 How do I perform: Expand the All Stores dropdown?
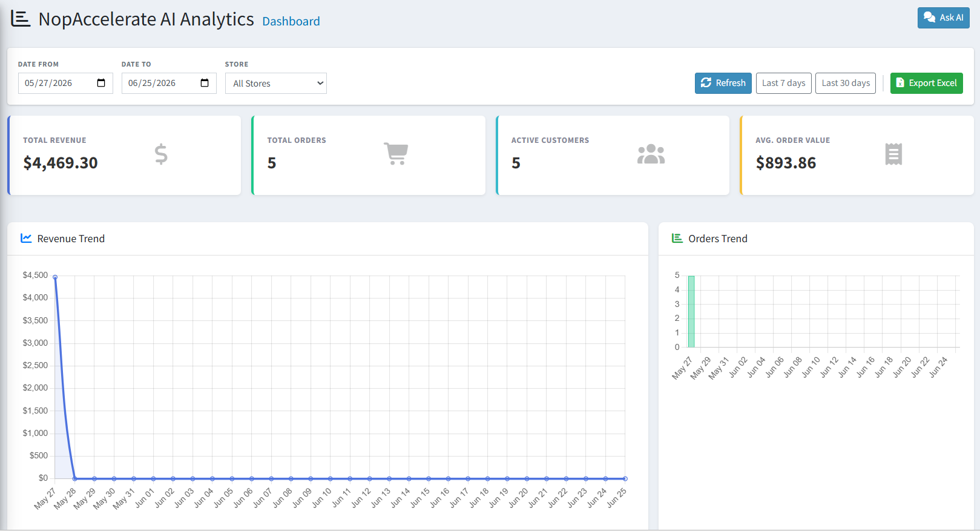pyautogui.click(x=276, y=84)
